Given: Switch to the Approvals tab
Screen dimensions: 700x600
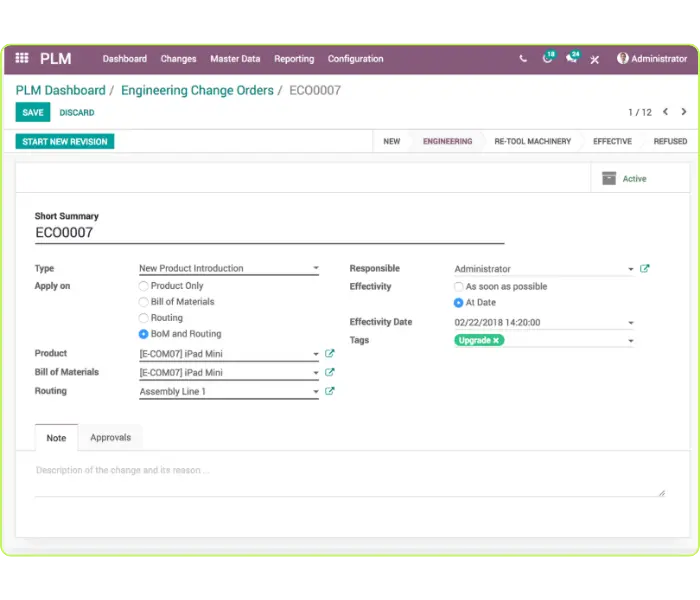Looking at the screenshot, I should 110,437.
